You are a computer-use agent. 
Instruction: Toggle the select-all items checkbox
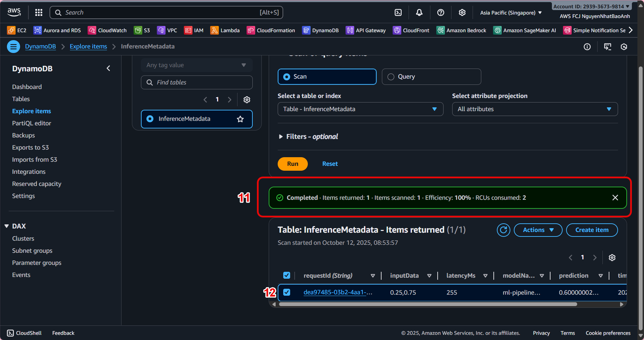287,275
